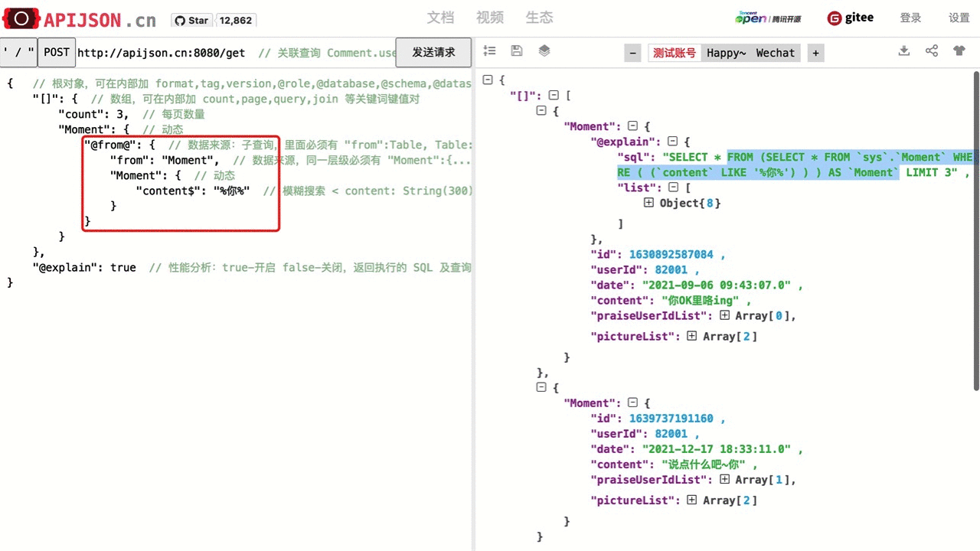Click 发送请求 to send the request
Screen dimensions: 980x551
point(433,53)
